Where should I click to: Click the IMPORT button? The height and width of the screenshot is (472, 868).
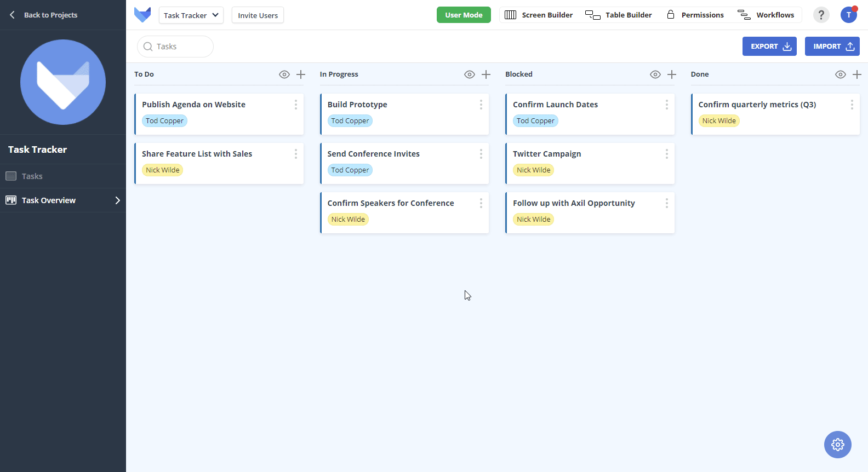[832, 47]
